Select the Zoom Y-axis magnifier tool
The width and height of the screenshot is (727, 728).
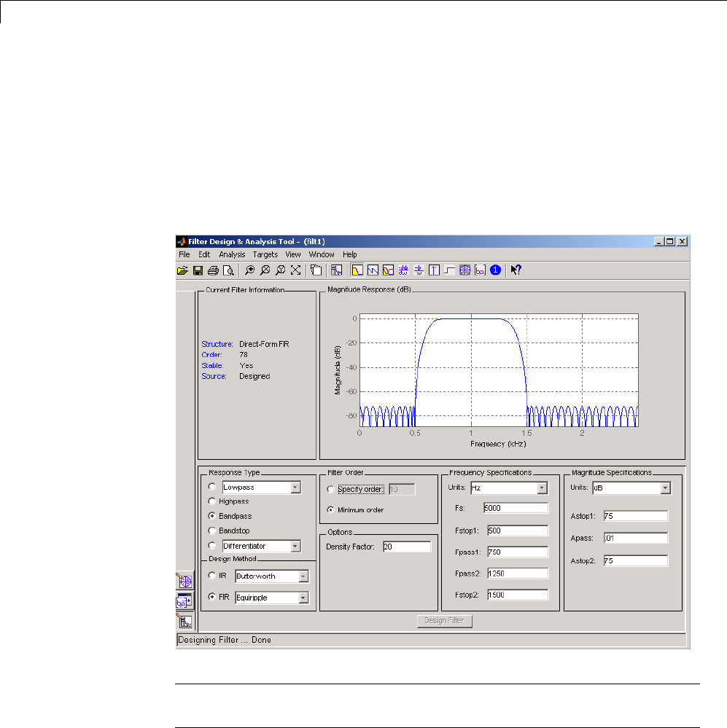281,270
